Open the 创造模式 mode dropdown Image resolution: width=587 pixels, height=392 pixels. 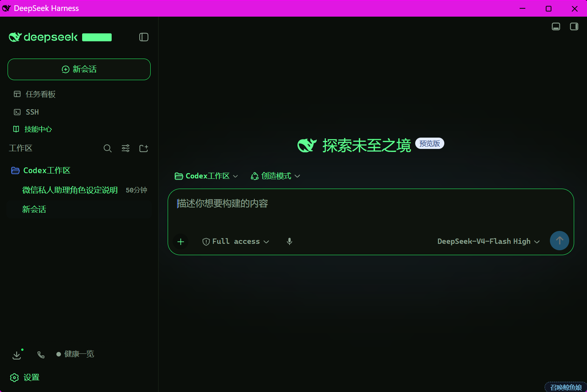[x=276, y=176]
